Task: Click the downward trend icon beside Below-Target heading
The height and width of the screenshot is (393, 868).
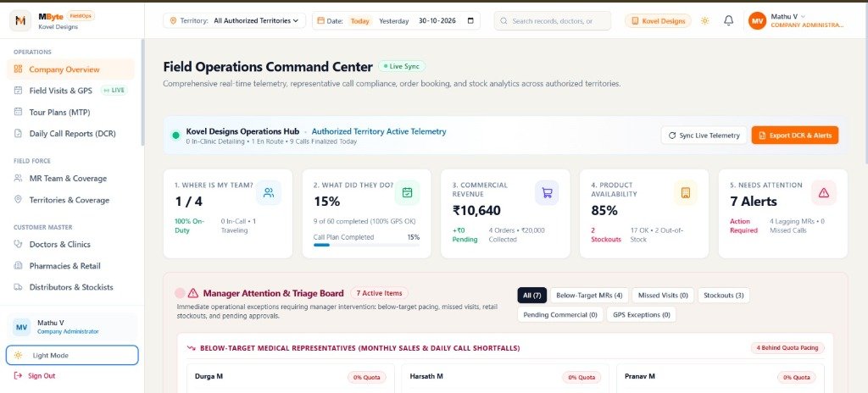Action: tap(192, 348)
